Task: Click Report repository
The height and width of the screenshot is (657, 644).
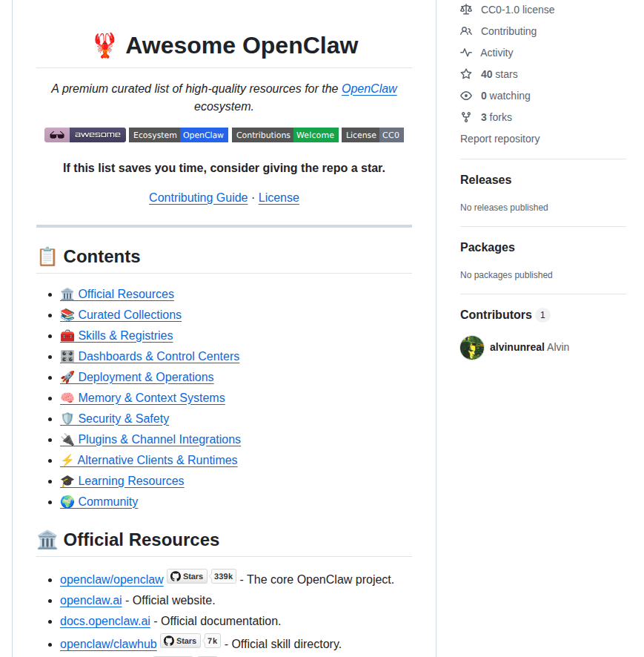Action: (500, 139)
